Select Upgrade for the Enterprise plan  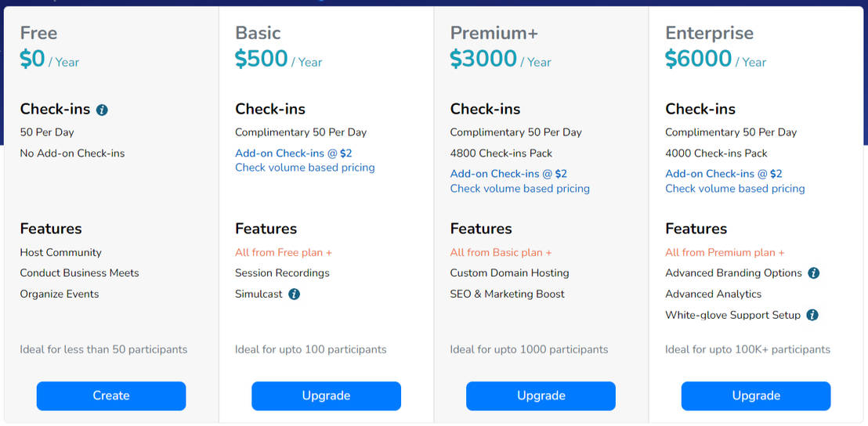click(755, 395)
